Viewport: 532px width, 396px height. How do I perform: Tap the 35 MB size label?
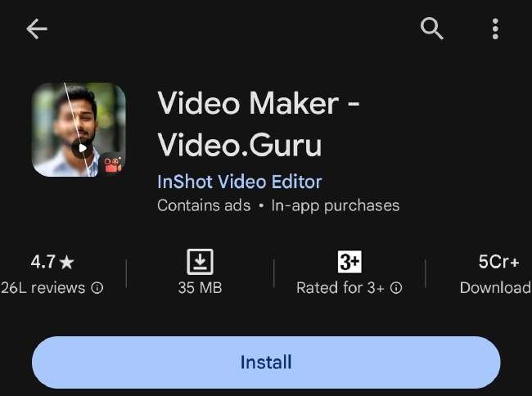click(201, 288)
